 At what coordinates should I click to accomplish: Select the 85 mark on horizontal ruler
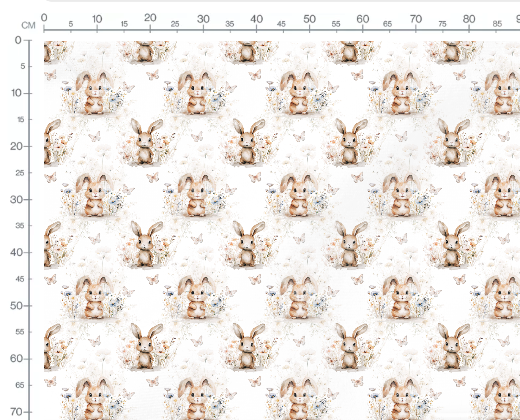coord(497,24)
